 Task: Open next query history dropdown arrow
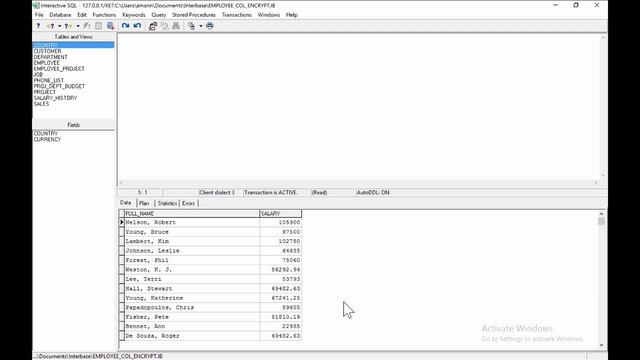coord(78,26)
